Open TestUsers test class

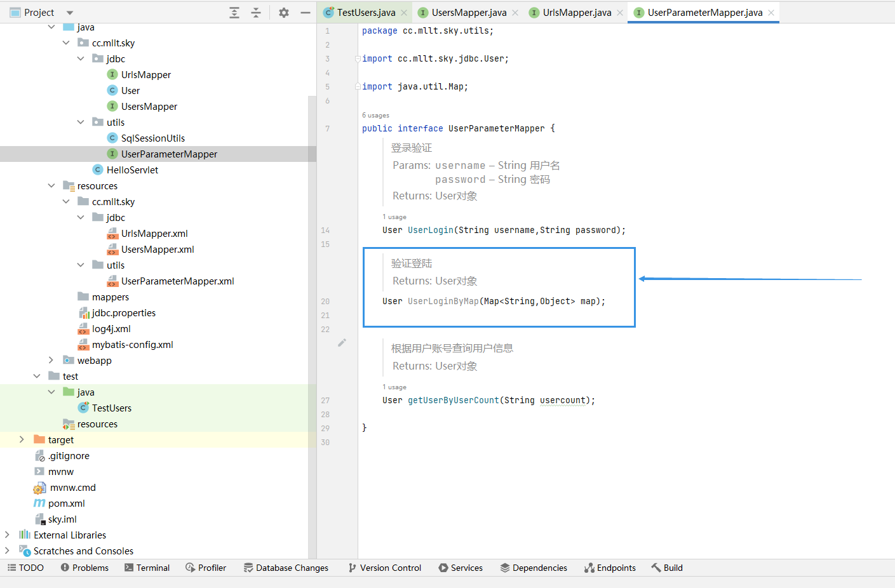[x=111, y=408]
